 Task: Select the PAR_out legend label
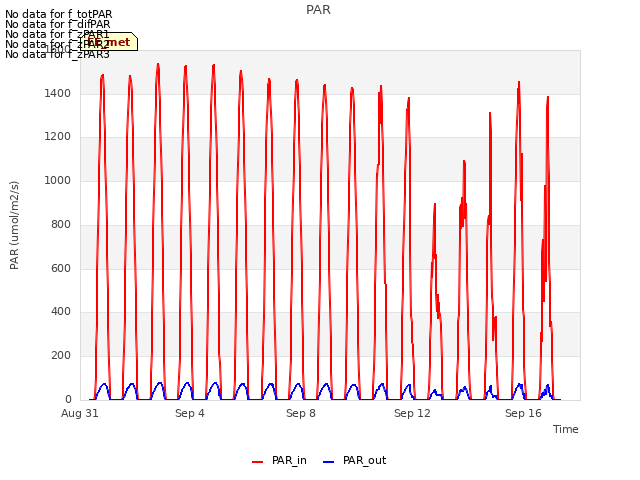coord(364,460)
